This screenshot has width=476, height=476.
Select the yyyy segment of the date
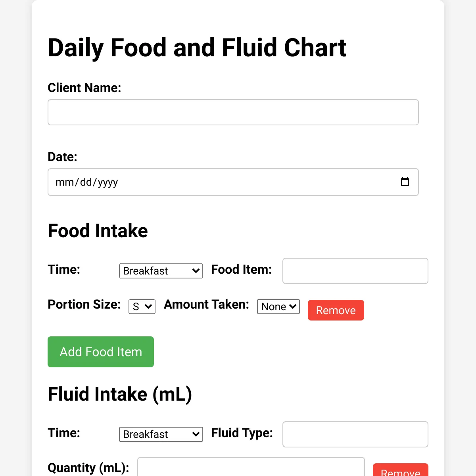coord(108,182)
